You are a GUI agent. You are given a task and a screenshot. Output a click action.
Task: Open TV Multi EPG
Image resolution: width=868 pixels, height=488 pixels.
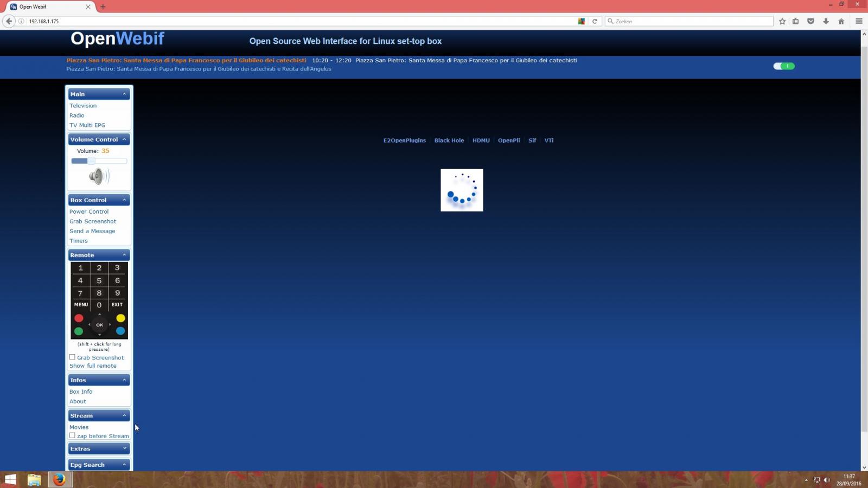(87, 125)
